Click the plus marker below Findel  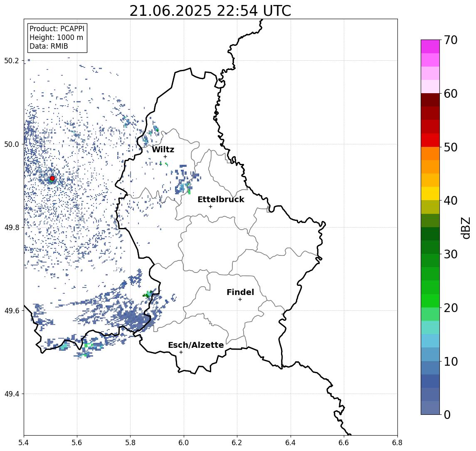(x=240, y=300)
